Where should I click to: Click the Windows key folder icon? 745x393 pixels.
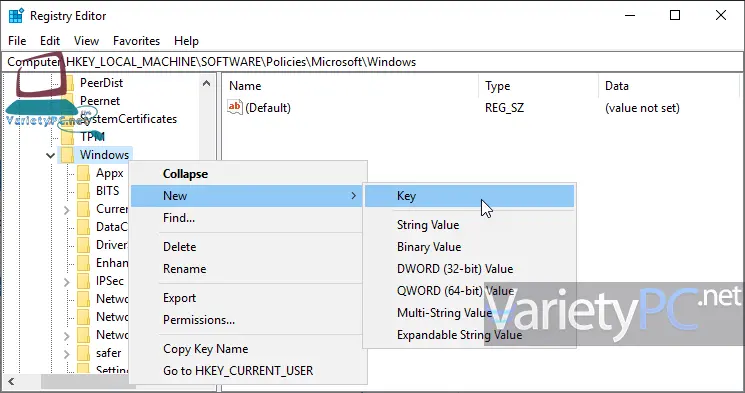67,155
